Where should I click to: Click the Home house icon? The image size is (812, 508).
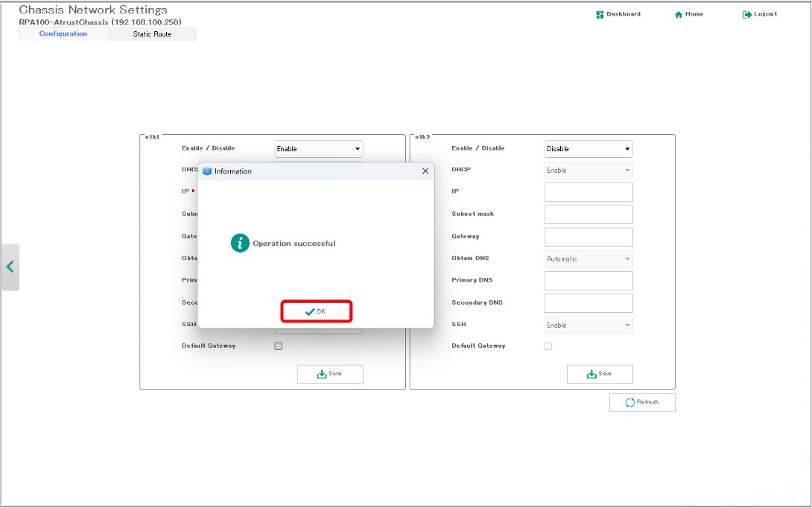click(679, 15)
